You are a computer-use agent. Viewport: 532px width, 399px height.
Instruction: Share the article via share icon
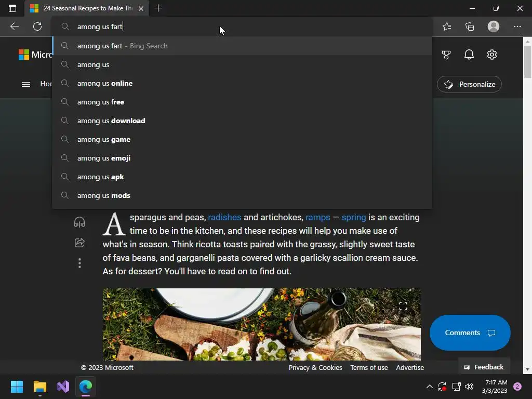[x=79, y=243]
